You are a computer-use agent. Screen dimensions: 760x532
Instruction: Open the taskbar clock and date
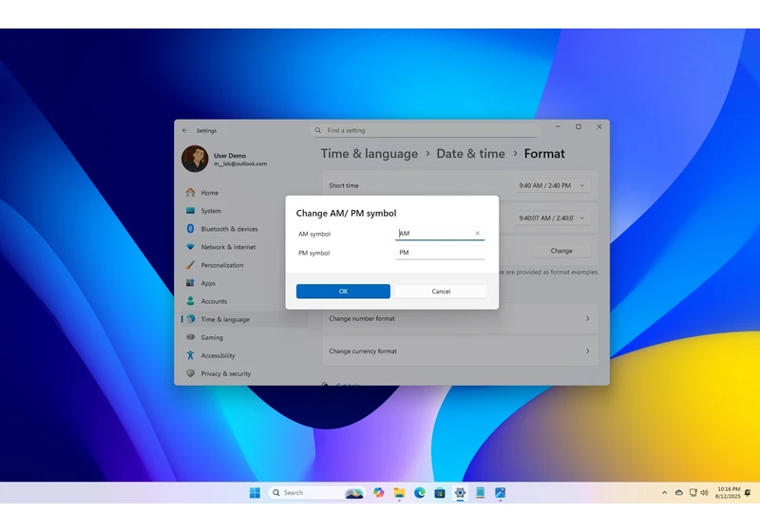tap(728, 493)
